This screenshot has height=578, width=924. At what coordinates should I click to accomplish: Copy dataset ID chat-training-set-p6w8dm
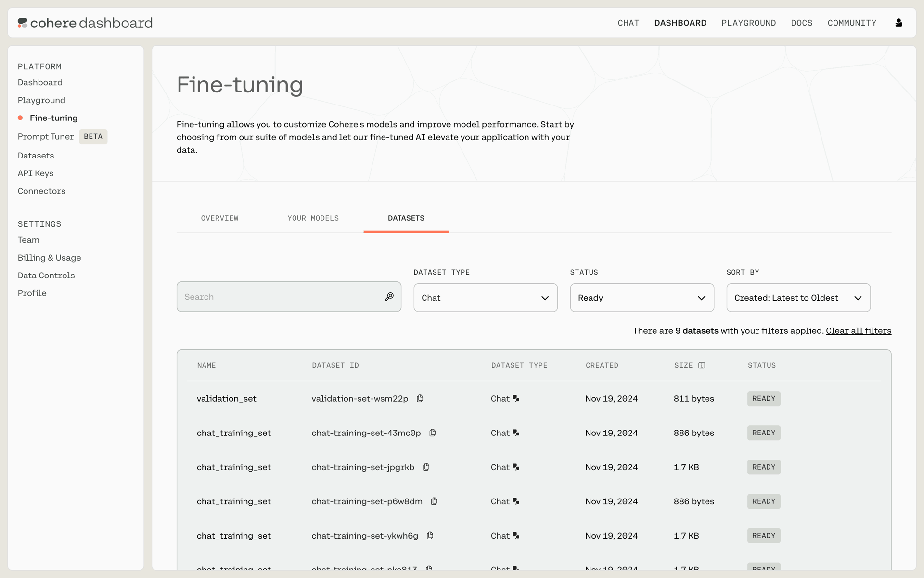(x=434, y=501)
